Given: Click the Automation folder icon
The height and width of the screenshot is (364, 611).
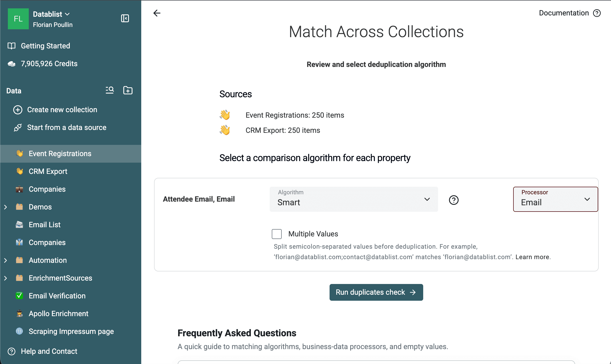Looking at the screenshot, I should pyautogui.click(x=19, y=260).
